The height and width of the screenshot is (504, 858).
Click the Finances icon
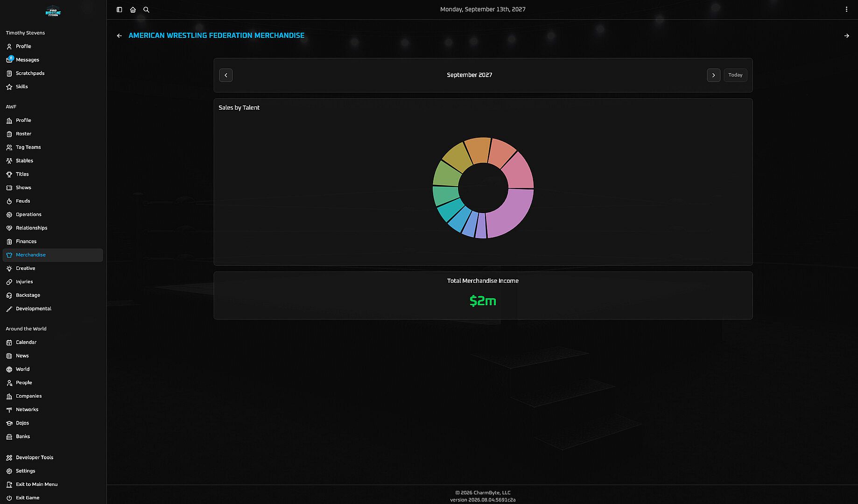[x=9, y=242]
